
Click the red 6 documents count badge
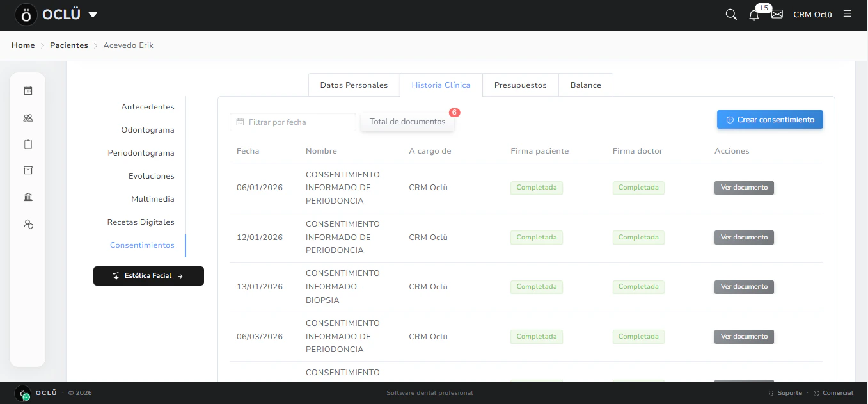pos(455,113)
